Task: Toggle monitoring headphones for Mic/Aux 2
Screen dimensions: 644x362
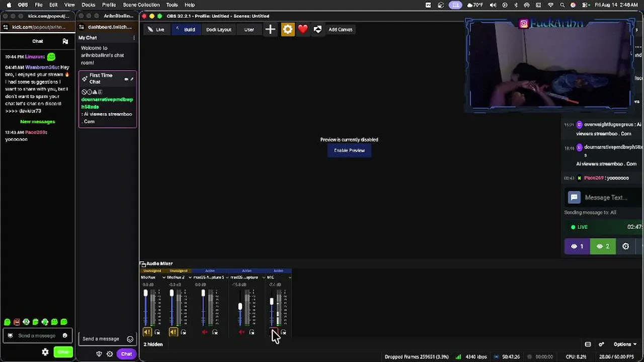Action: (x=184, y=332)
